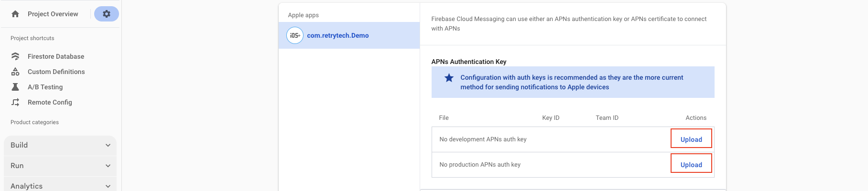Expand the Run category chevron
The height and width of the screenshot is (191, 868).
click(108, 166)
